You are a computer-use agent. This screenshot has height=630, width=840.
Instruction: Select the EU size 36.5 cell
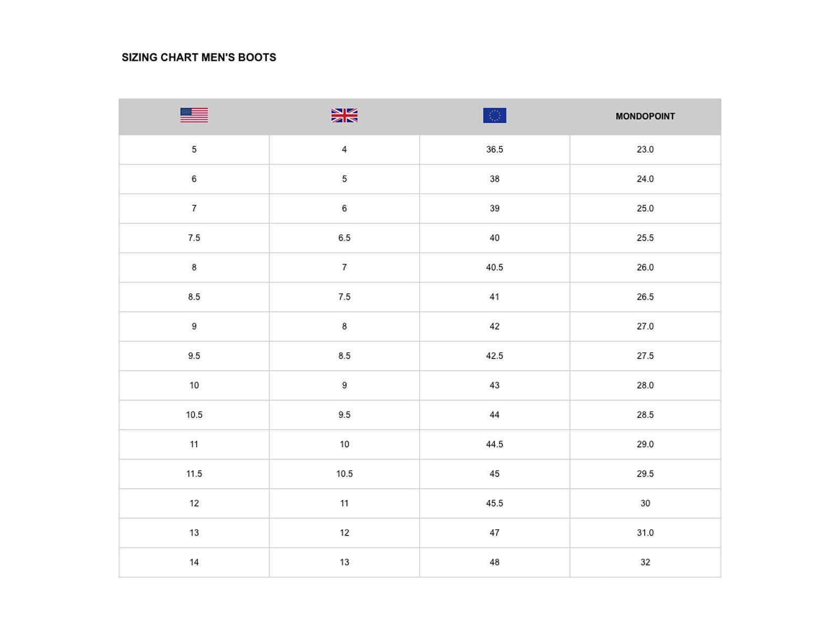pyautogui.click(x=495, y=150)
